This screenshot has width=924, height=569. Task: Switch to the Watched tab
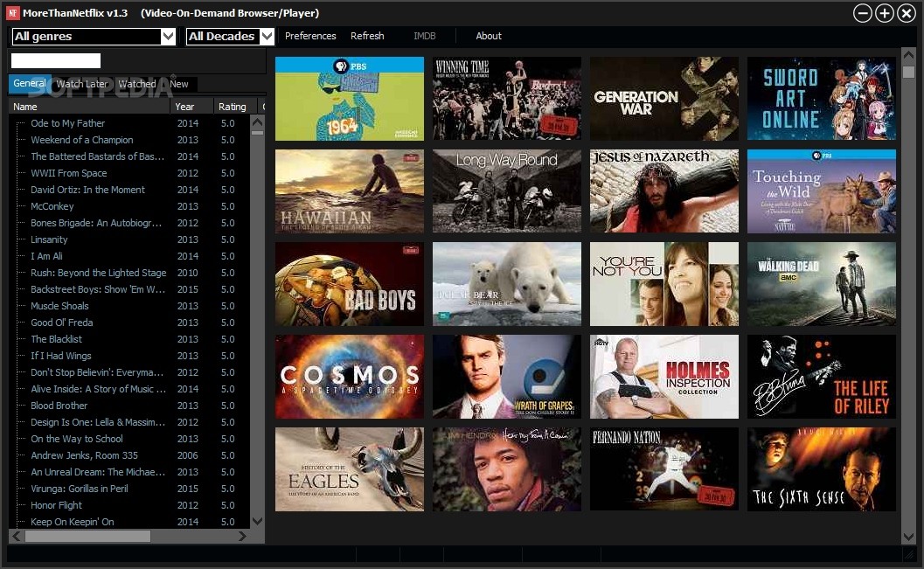pos(137,84)
